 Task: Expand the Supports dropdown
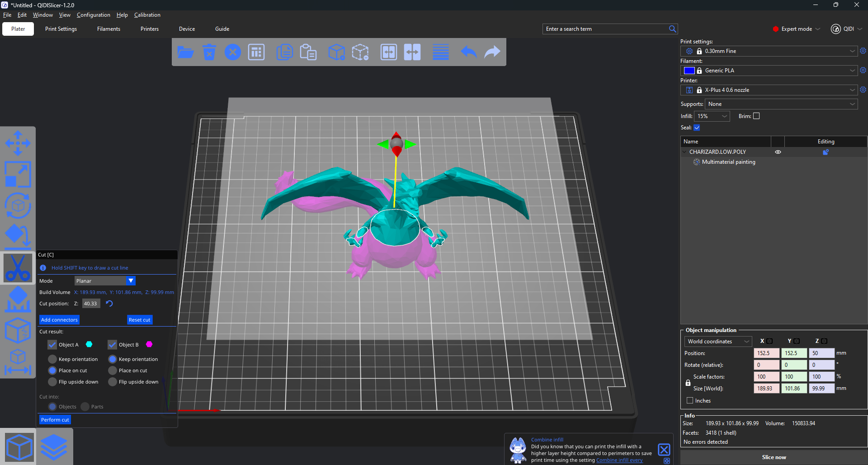781,104
